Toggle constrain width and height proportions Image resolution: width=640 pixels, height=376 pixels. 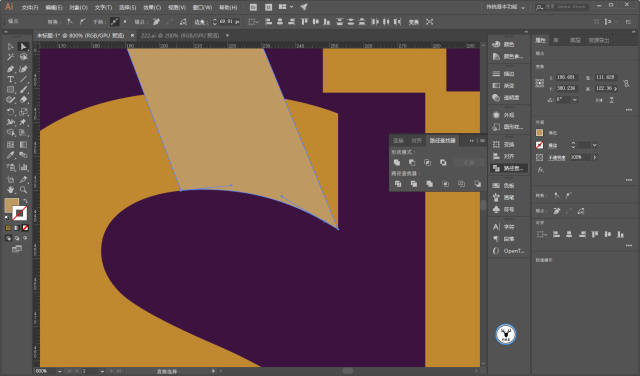pos(626,84)
